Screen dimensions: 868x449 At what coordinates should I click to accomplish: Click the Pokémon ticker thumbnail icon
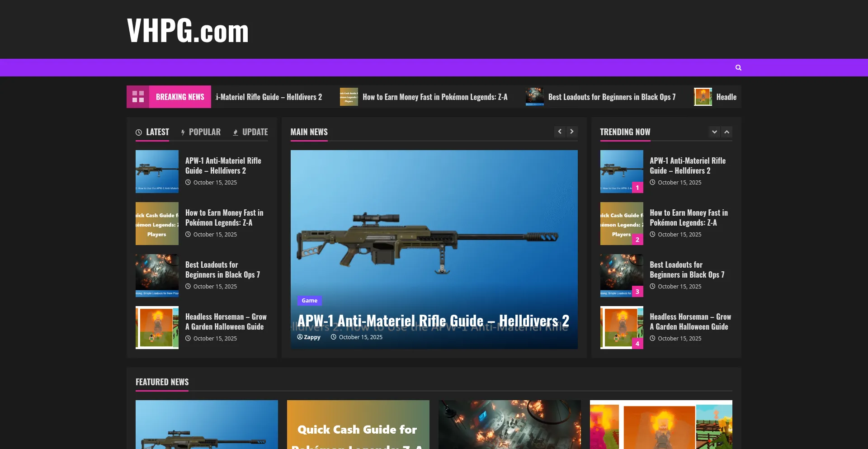(349, 97)
